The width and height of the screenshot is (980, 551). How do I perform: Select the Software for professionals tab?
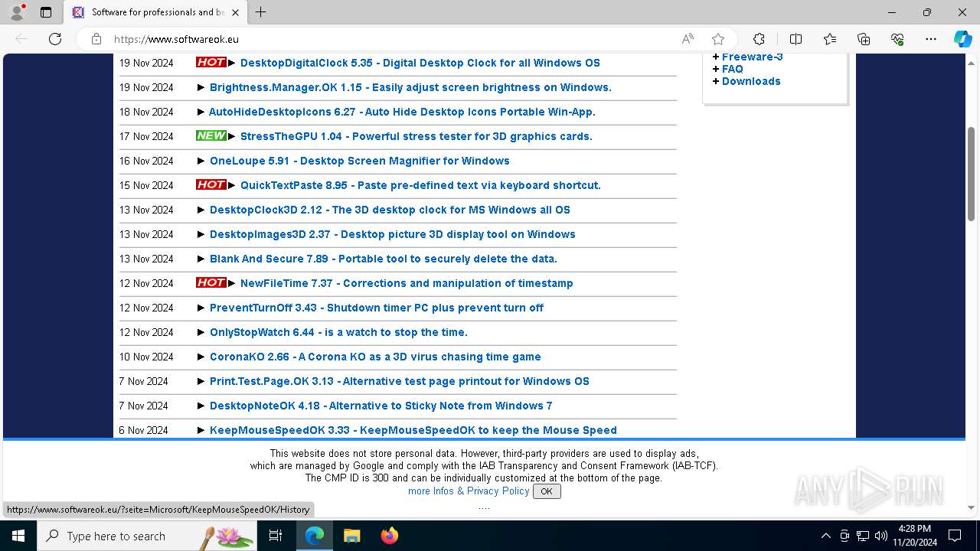point(155,12)
